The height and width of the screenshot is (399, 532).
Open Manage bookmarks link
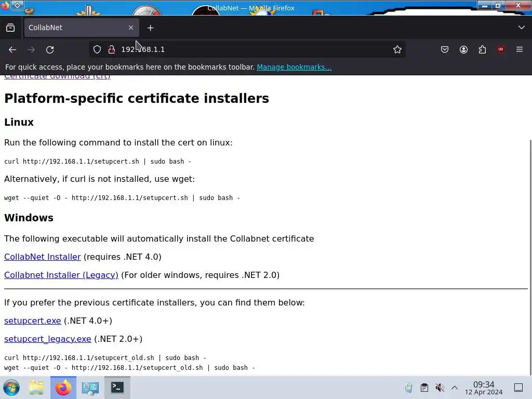294,67
